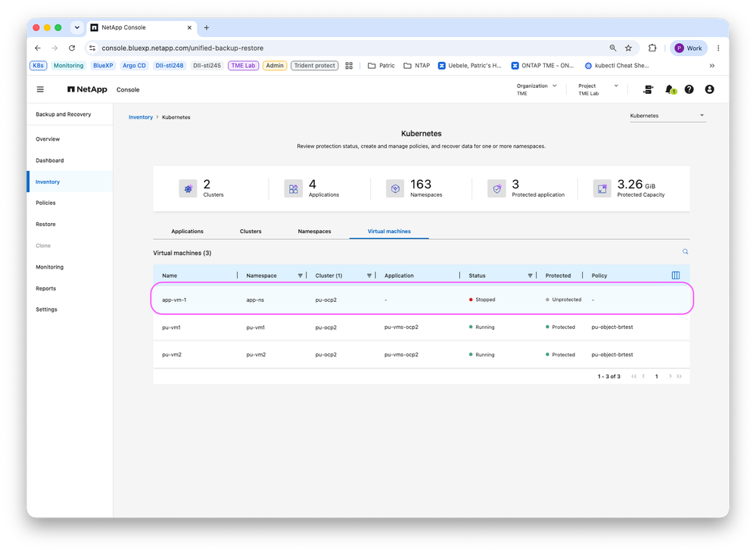
Task: Open the Trident protect bookmark
Action: pos(314,66)
